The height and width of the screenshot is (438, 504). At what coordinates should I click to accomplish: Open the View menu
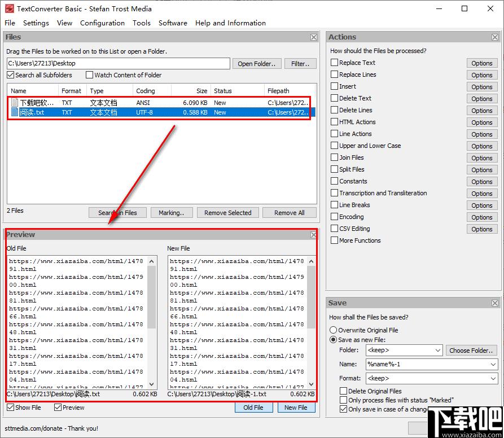click(x=64, y=23)
